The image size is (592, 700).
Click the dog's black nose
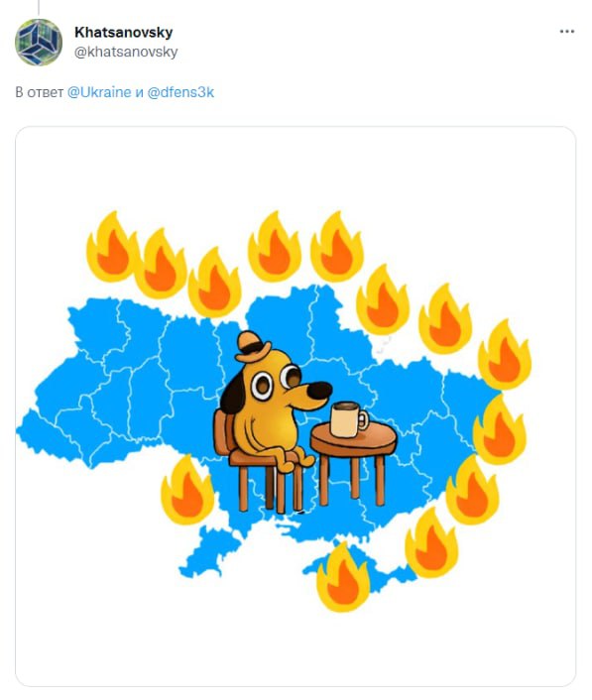[x=319, y=391]
